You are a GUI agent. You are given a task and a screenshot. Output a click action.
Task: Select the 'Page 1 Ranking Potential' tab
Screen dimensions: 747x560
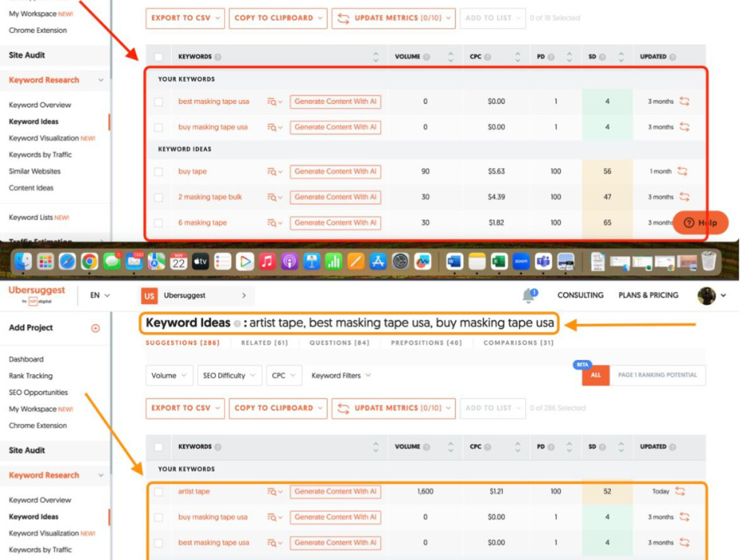pos(657,376)
